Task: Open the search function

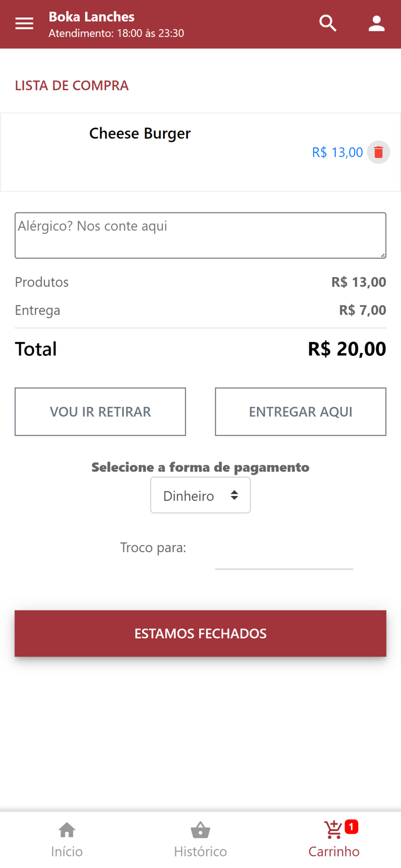Action: point(328,23)
